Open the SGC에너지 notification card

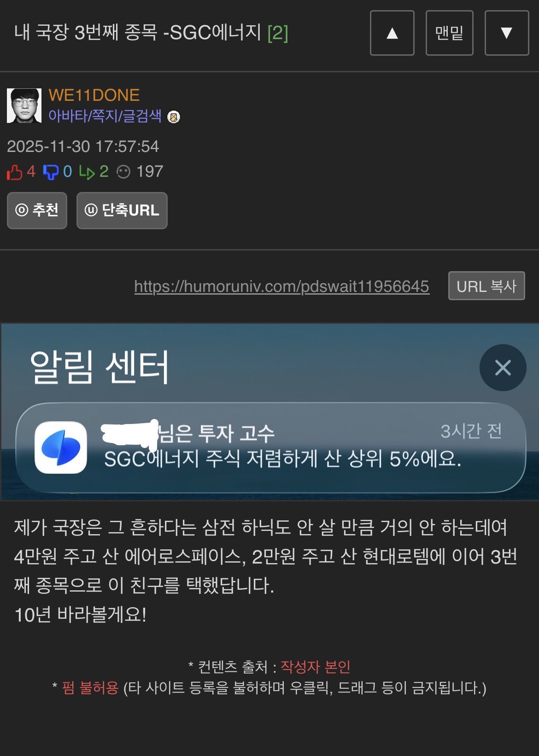[x=271, y=448]
